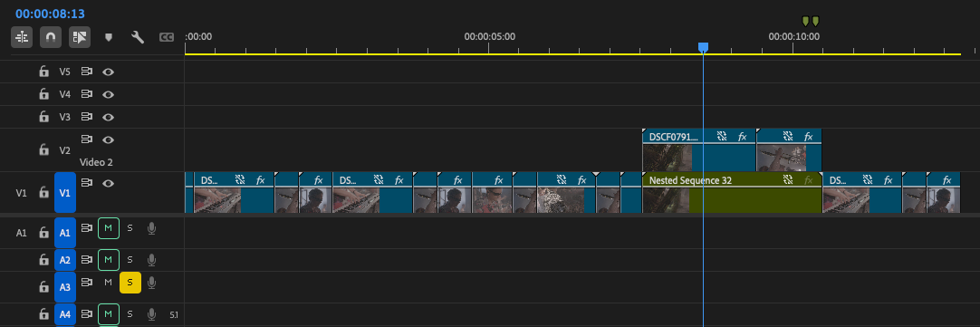Click the fx badge on DSCF0791 clip
The width and height of the screenshot is (980, 327).
[743, 137]
